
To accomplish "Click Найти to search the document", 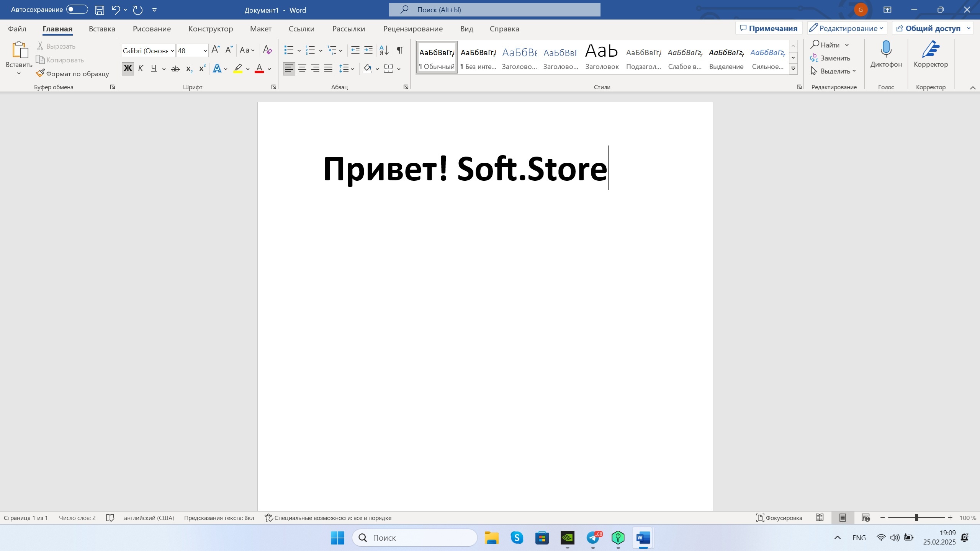I will click(825, 45).
